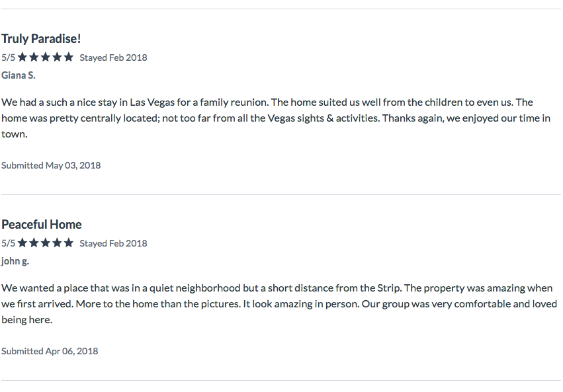The height and width of the screenshot is (392, 563).
Task: Click the 5/5 score in john g.'s review
Action: coord(8,243)
